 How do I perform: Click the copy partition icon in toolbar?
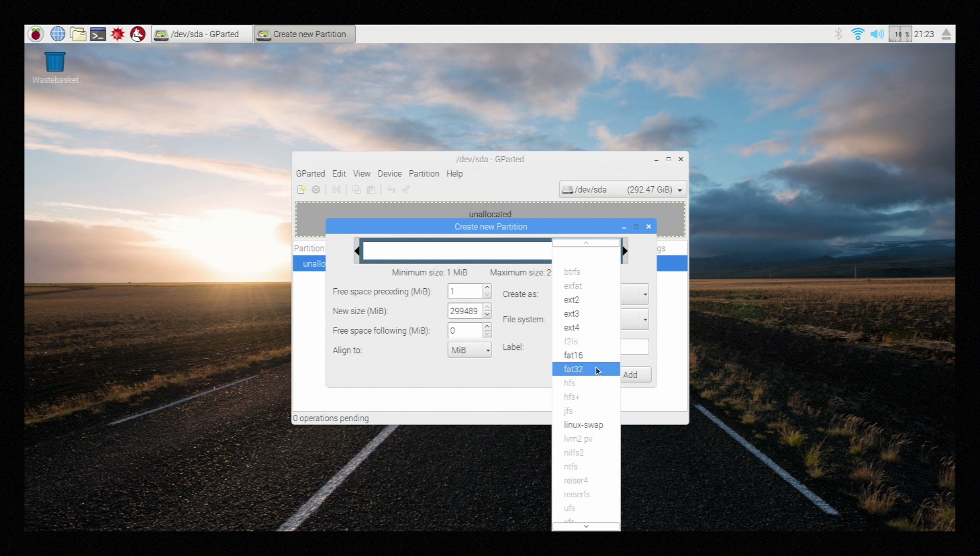tap(356, 190)
